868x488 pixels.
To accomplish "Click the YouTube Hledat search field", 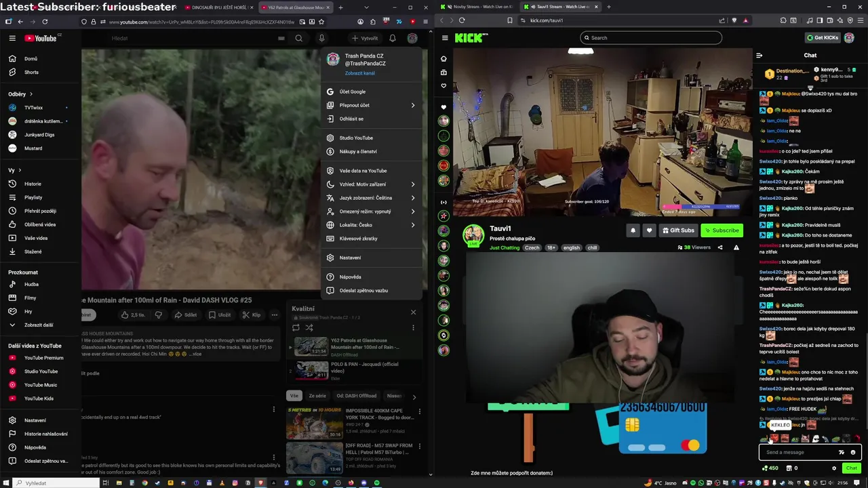I will [x=197, y=38].
